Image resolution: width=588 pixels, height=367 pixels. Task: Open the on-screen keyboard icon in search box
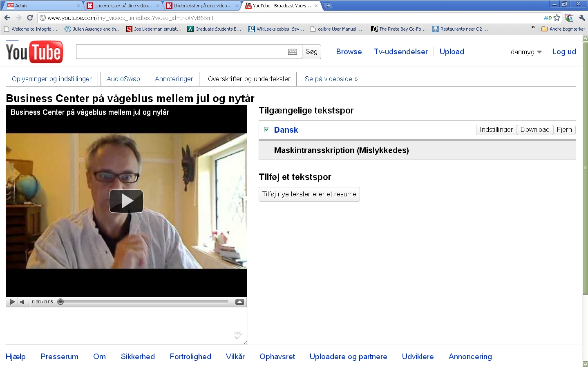click(292, 52)
